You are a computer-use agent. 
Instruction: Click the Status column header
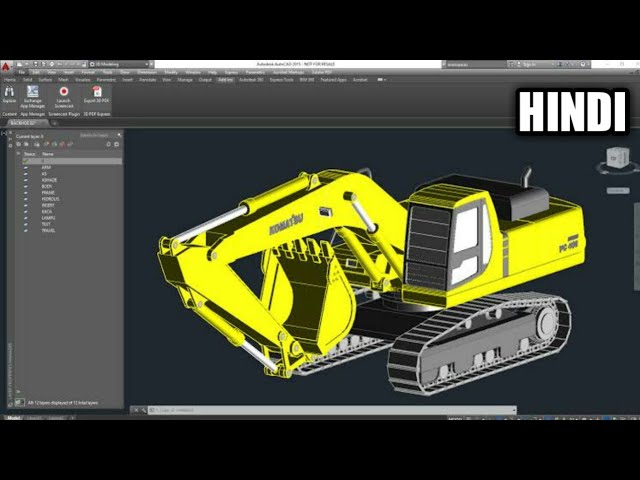pos(29,154)
